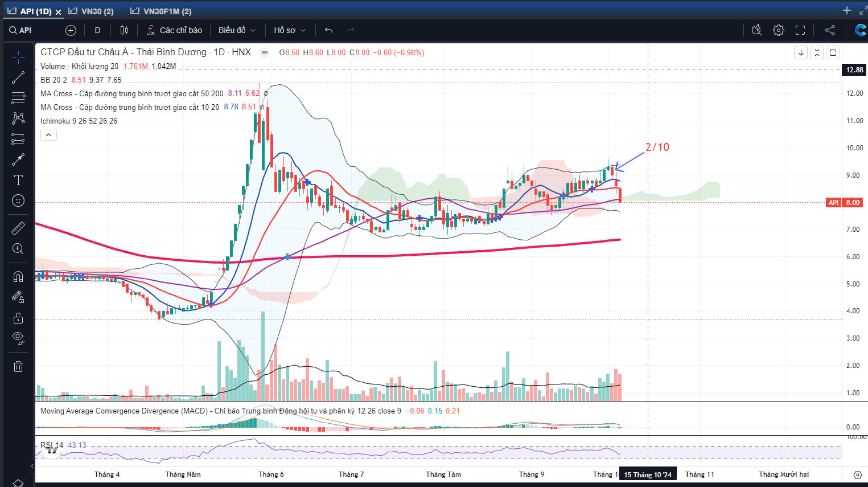
Task: Click the expand window arrows icon
Action: (x=863, y=11)
